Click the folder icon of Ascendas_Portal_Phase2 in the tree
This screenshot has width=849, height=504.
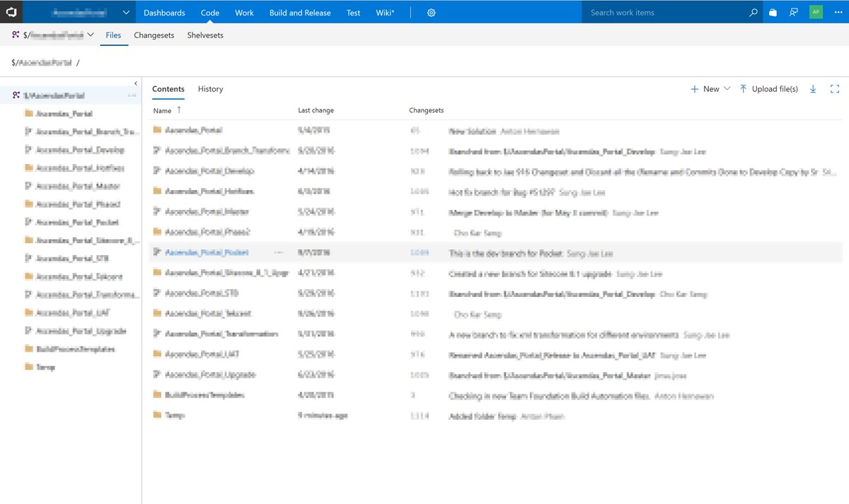(x=29, y=204)
